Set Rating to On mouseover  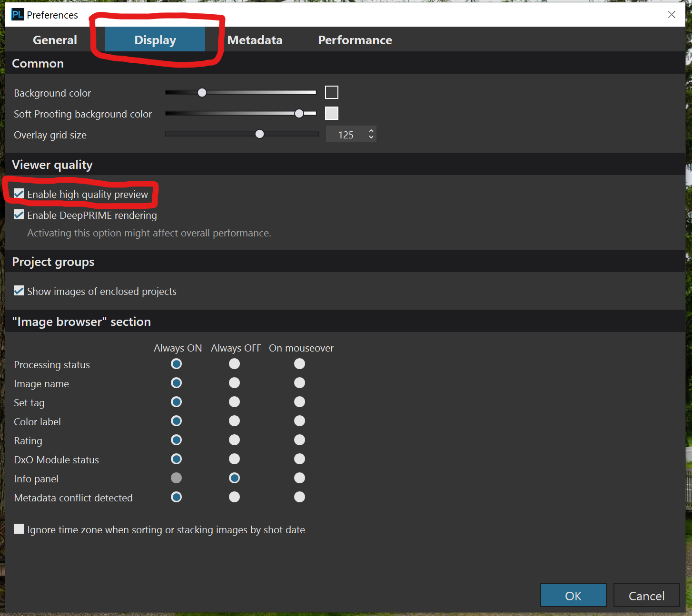[299, 440]
